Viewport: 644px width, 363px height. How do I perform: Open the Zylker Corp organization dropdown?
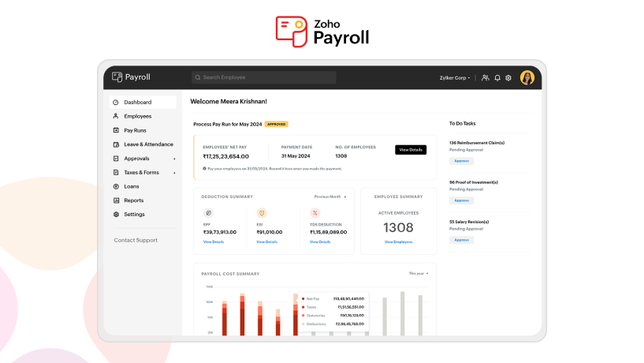(455, 77)
